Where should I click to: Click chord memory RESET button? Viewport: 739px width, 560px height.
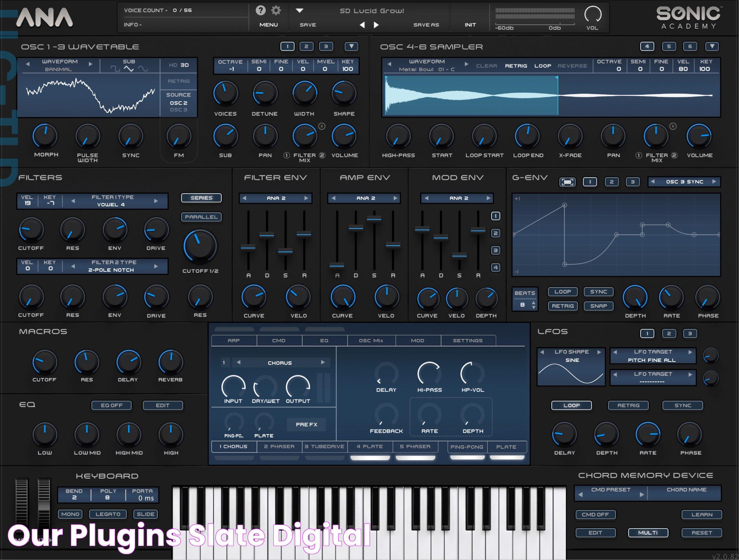[702, 532]
